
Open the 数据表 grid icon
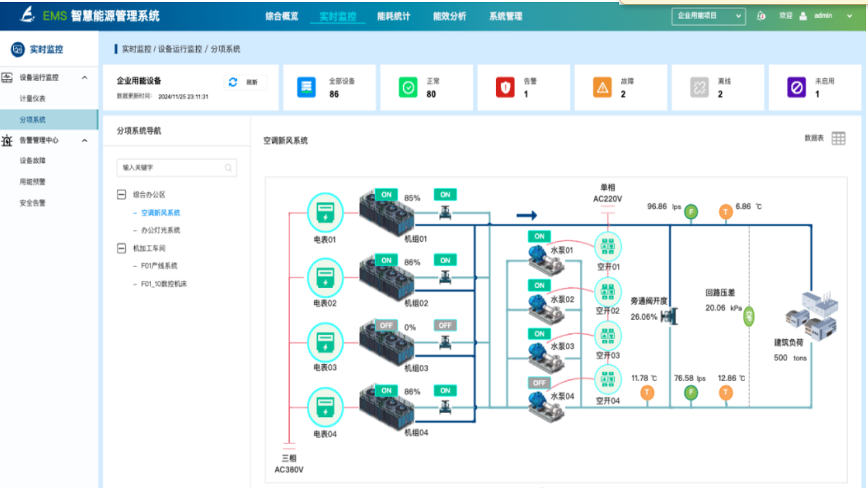(x=839, y=138)
